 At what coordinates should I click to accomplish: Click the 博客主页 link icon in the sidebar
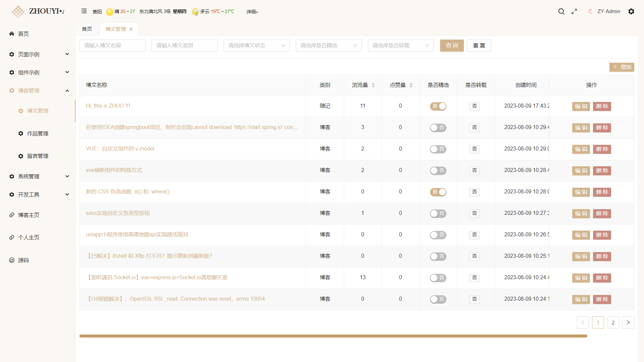coord(12,215)
